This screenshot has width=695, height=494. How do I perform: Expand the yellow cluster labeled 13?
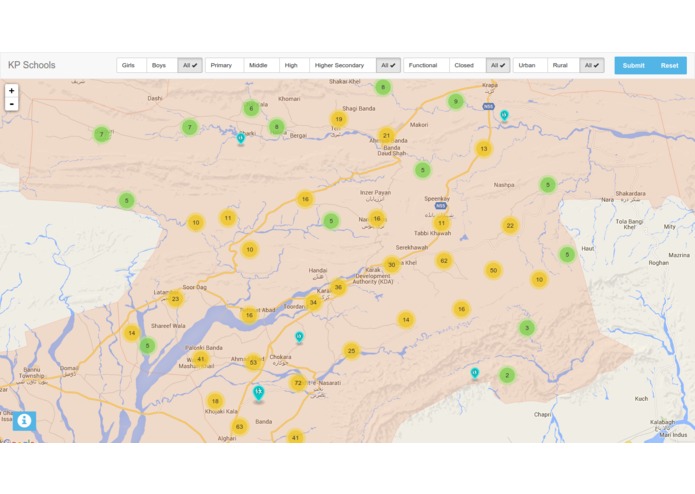coord(484,149)
